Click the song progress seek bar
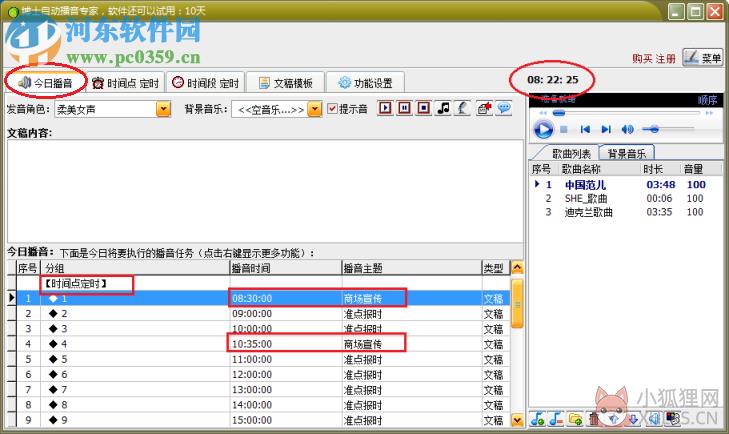The image size is (729, 434). coord(626,113)
